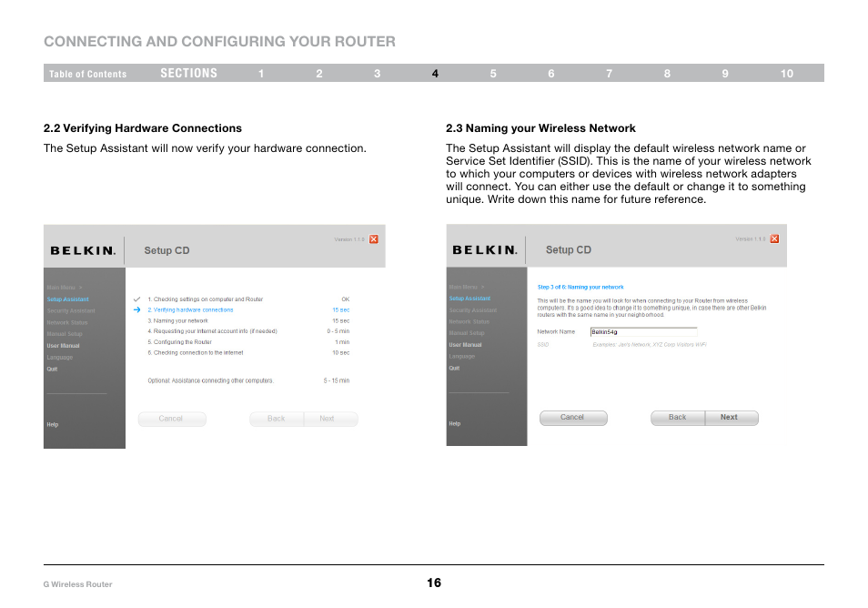
Task: Select '3. Naming your network' step
Action: (177, 320)
